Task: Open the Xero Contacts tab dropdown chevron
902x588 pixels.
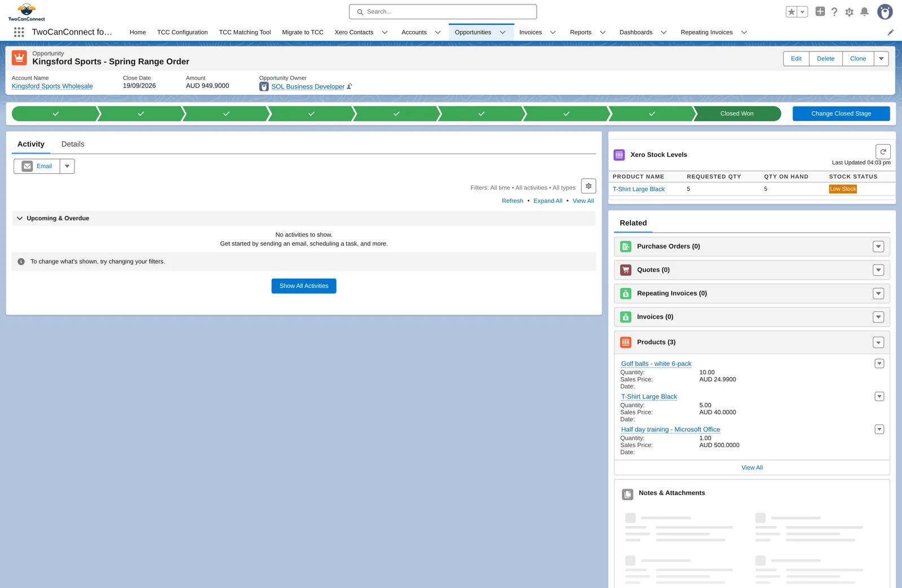Action: tap(384, 32)
